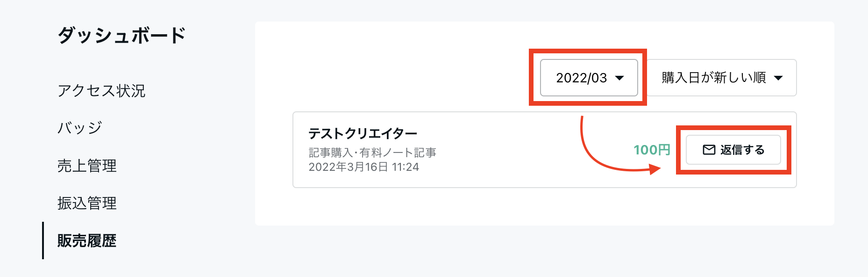This screenshot has width=868, height=277.
Task: Select 売上管理 from the dashboard menu
Action: (x=87, y=166)
